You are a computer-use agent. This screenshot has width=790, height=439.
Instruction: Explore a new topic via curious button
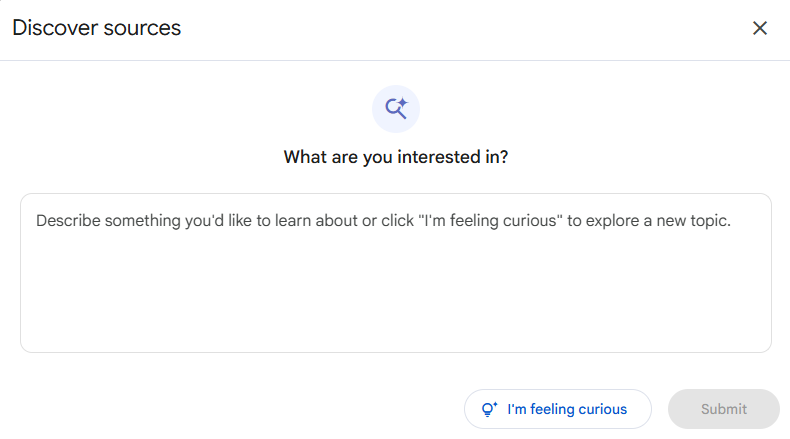(558, 409)
